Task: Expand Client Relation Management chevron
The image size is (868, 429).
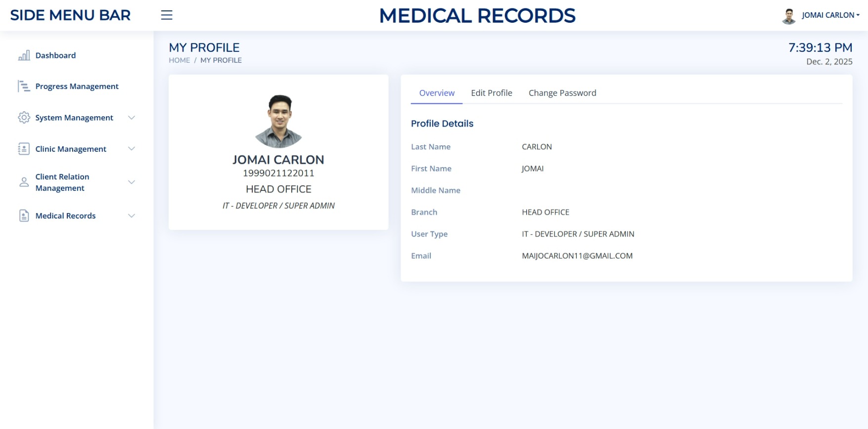Action: [x=132, y=182]
